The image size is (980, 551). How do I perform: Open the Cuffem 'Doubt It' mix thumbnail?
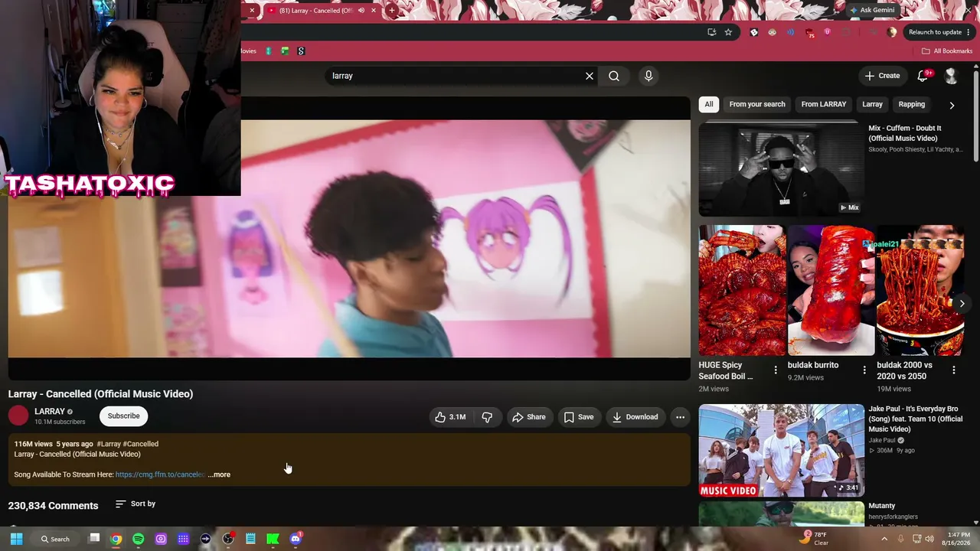pyautogui.click(x=782, y=168)
